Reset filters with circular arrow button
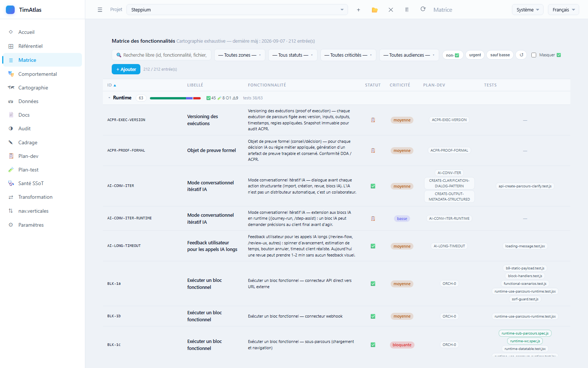The height and width of the screenshot is (368, 588). click(521, 55)
